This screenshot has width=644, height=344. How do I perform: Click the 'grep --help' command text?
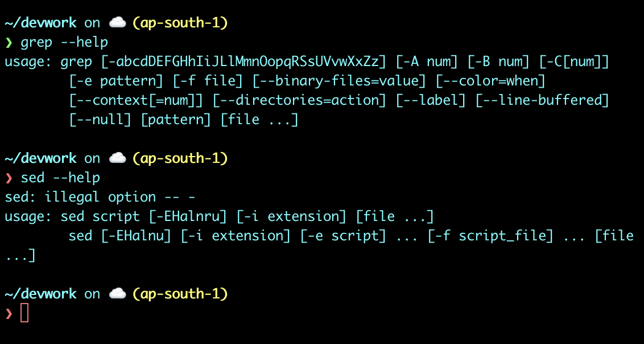click(x=64, y=42)
